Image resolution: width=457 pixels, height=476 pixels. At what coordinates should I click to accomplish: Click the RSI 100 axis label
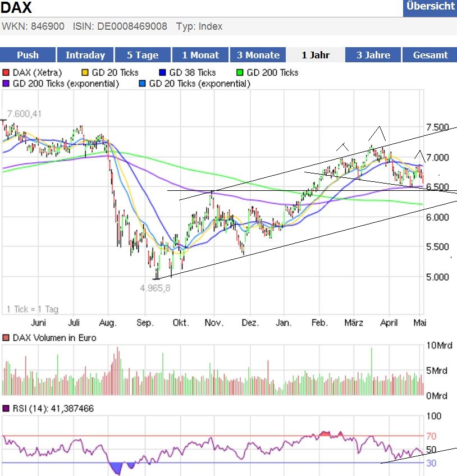(x=434, y=416)
